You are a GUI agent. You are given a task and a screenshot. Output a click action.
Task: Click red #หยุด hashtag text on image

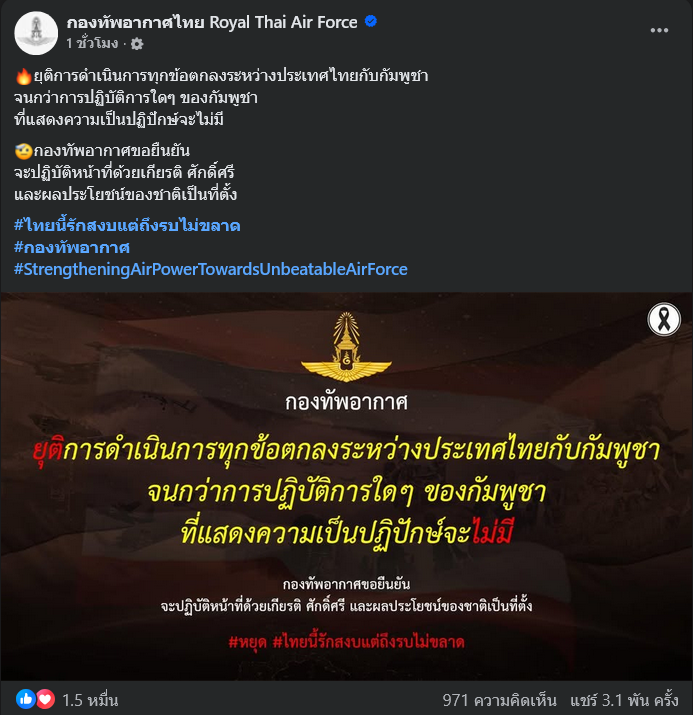248,642
